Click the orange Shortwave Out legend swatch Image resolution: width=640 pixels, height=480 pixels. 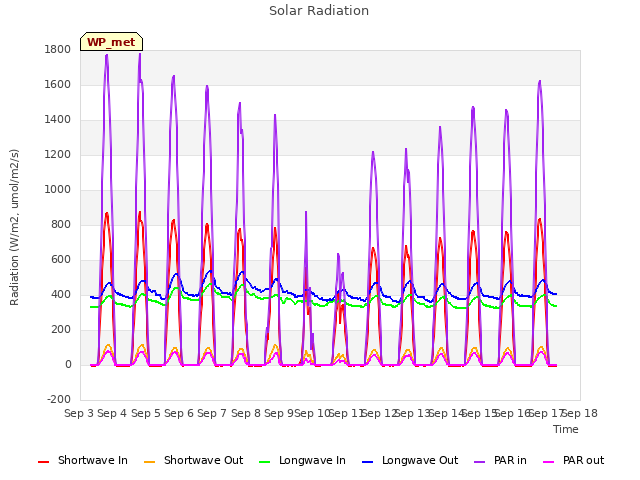pyautogui.click(x=150, y=462)
